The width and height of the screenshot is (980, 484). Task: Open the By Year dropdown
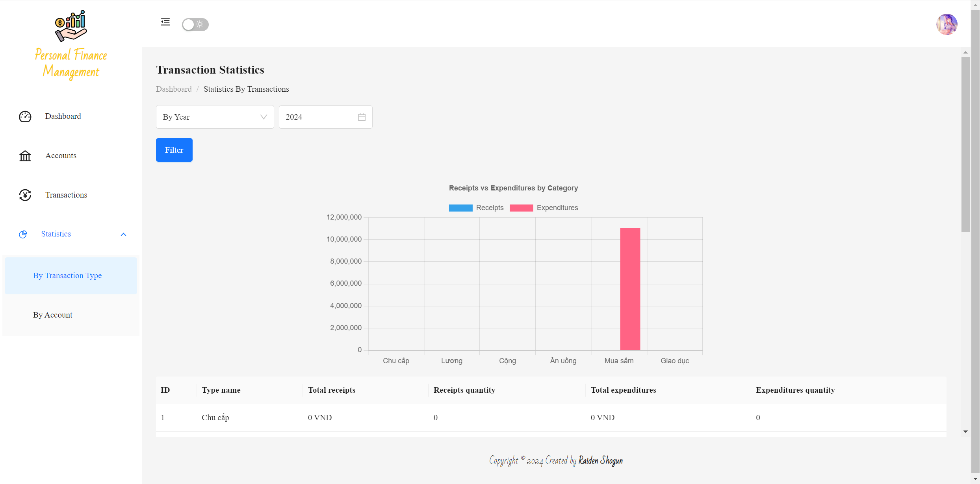click(x=215, y=117)
